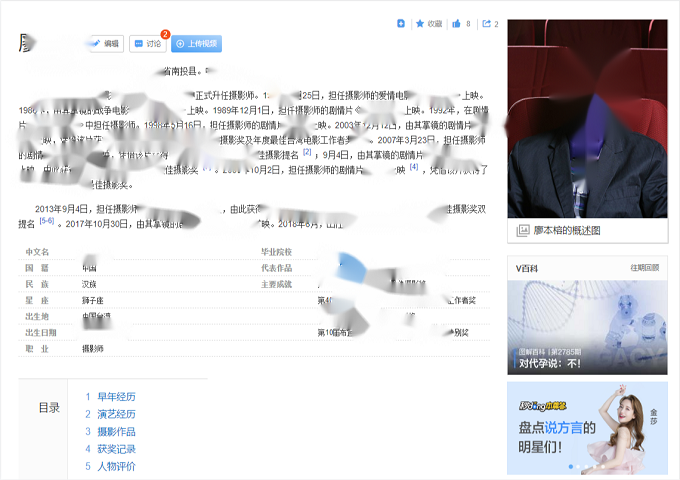Click the 出生地 field label
The image size is (680, 480).
click(x=37, y=317)
